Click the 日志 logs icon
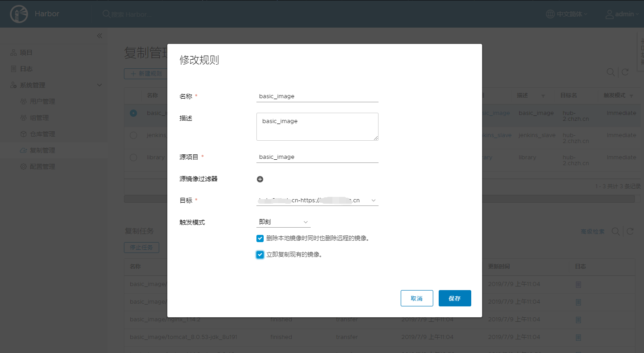The width and height of the screenshot is (644, 353). 14,69
